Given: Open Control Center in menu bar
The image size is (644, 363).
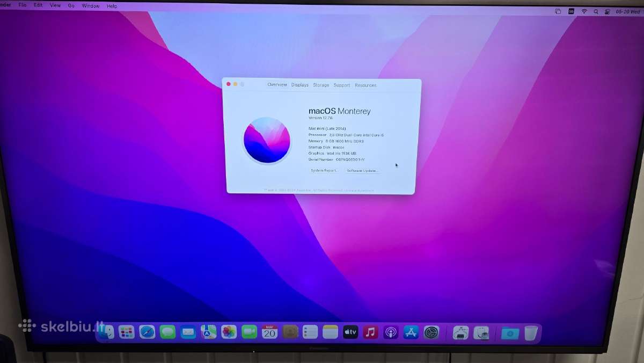Looking at the screenshot, I should pos(608,11).
